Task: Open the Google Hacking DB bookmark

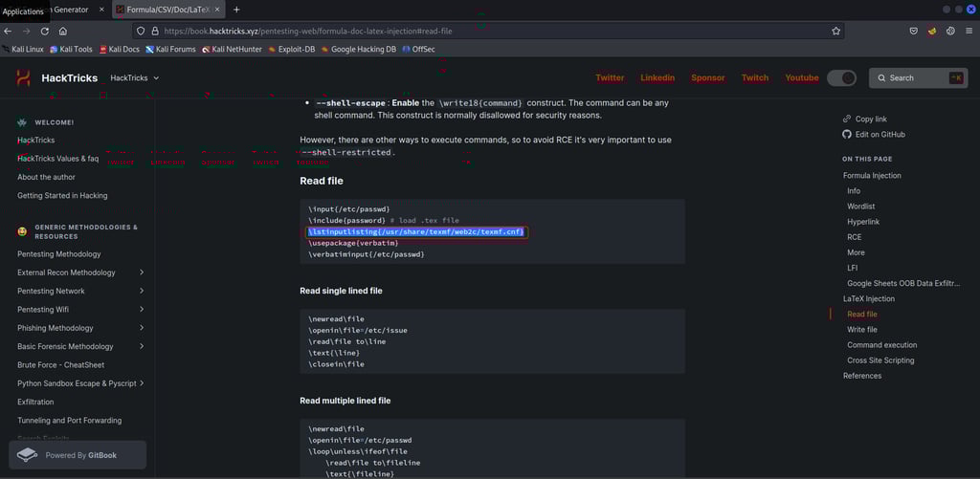Action: click(359, 49)
